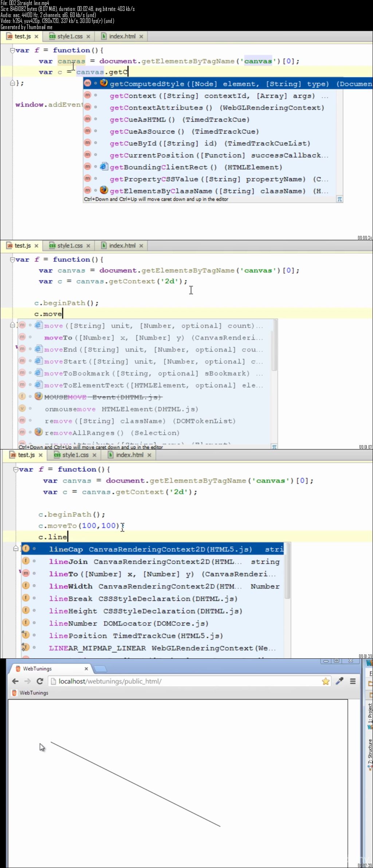Choose getContext in the completion list
The height and width of the screenshot is (868, 373).
tap(213, 96)
